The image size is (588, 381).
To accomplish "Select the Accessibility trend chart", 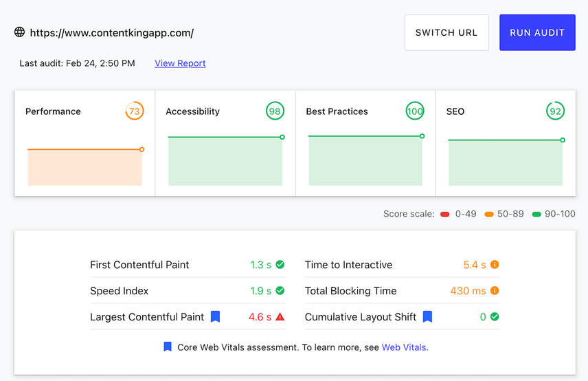I will point(225,160).
